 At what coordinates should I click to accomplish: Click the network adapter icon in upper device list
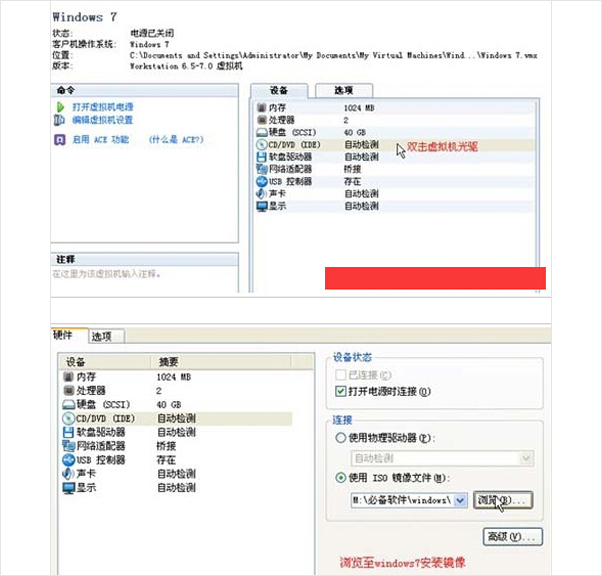coord(261,169)
